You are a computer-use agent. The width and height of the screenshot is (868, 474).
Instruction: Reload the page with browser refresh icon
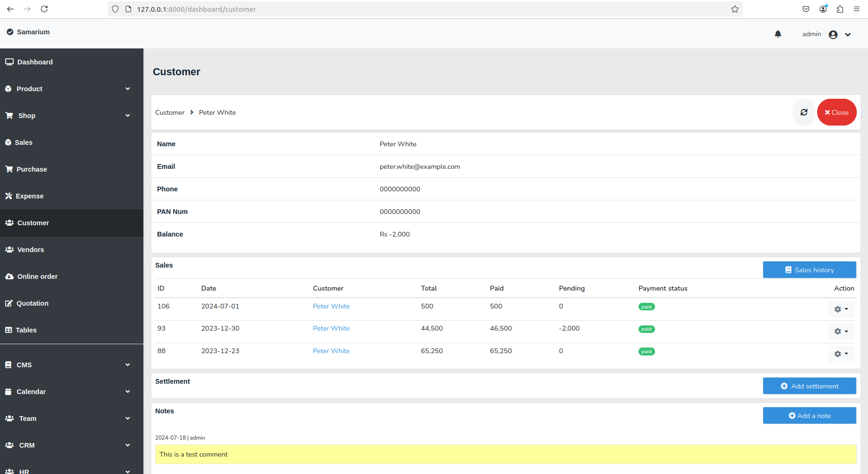click(x=44, y=9)
